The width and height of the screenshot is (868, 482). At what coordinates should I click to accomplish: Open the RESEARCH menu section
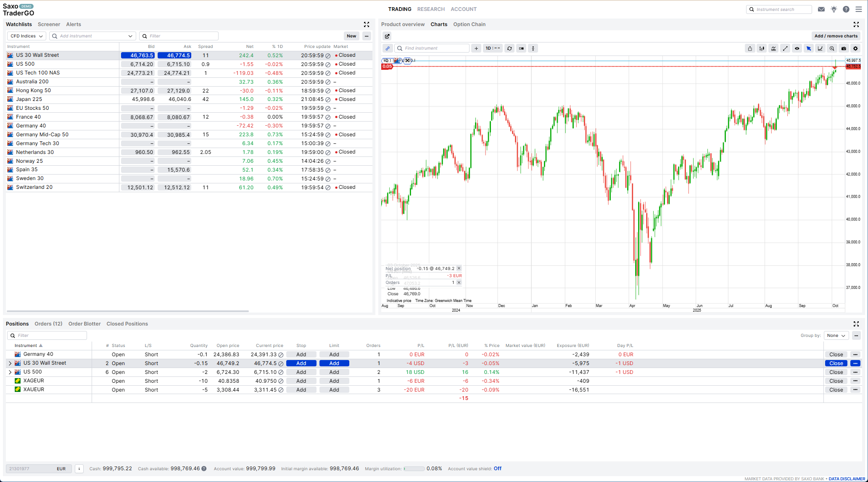click(431, 9)
